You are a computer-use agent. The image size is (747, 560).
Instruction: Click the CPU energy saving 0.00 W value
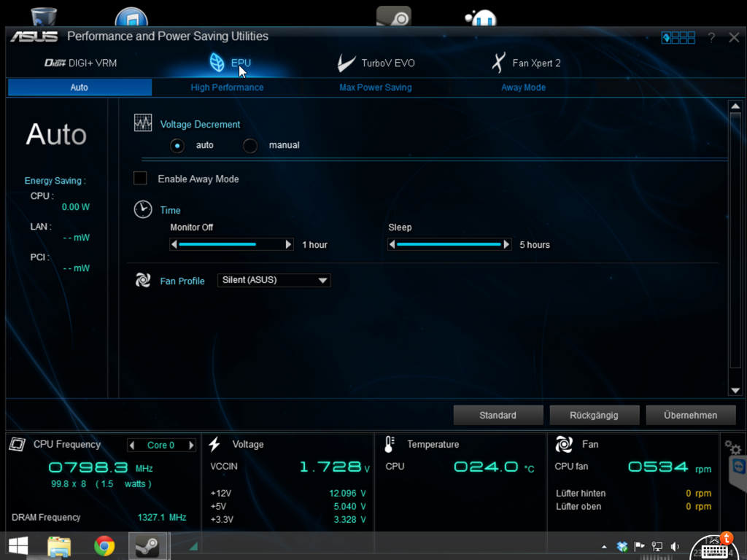click(76, 207)
